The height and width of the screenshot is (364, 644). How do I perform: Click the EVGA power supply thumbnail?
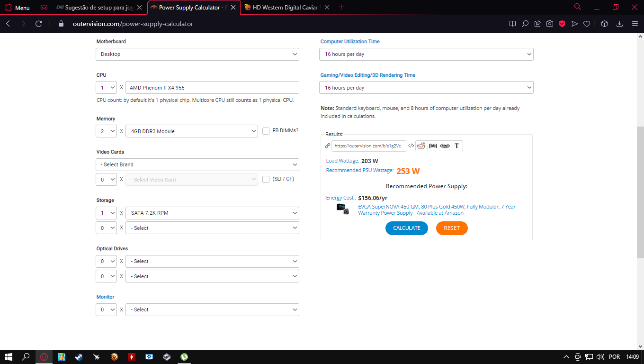point(343,209)
